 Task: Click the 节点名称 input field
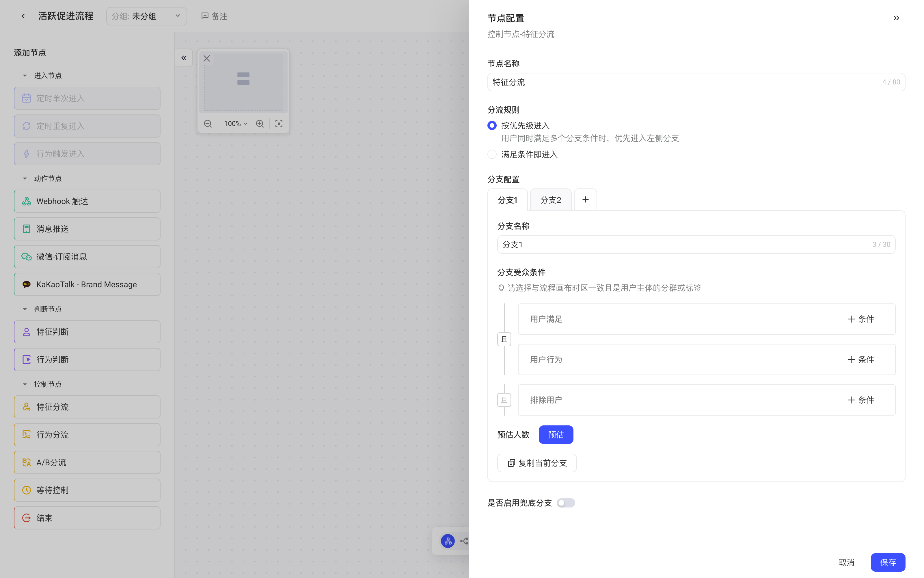(x=696, y=82)
